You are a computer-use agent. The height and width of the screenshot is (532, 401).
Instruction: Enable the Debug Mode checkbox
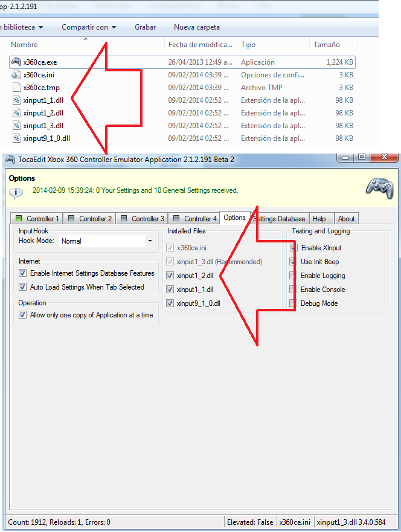tap(294, 303)
